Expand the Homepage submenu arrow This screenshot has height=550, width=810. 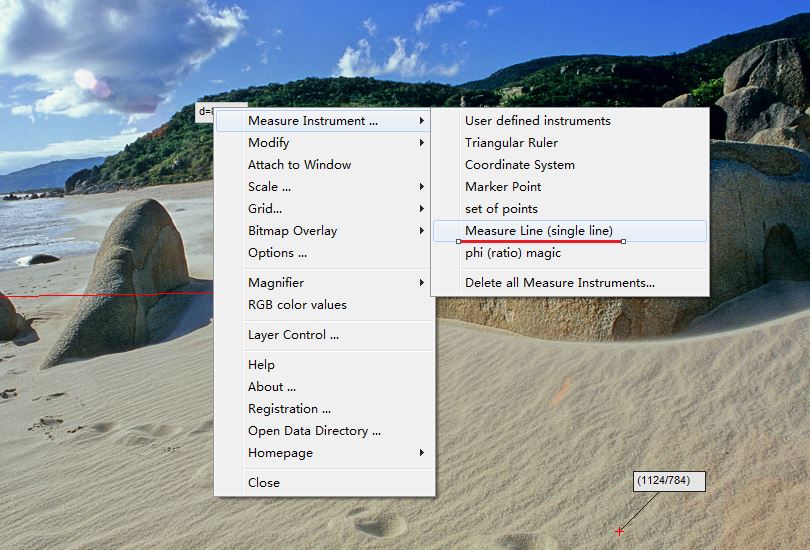(422, 453)
